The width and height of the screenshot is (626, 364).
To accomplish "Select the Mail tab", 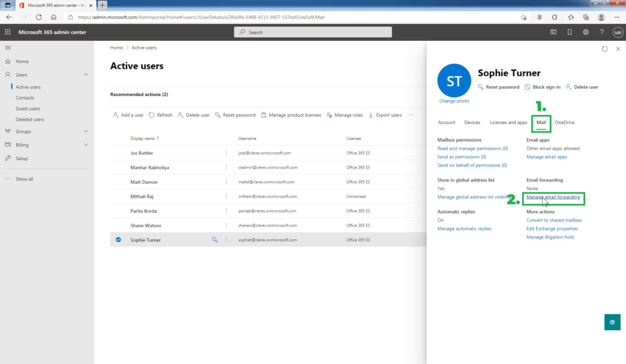I will (x=541, y=122).
